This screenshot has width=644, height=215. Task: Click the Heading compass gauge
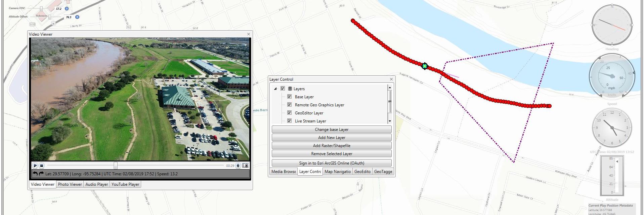click(612, 25)
